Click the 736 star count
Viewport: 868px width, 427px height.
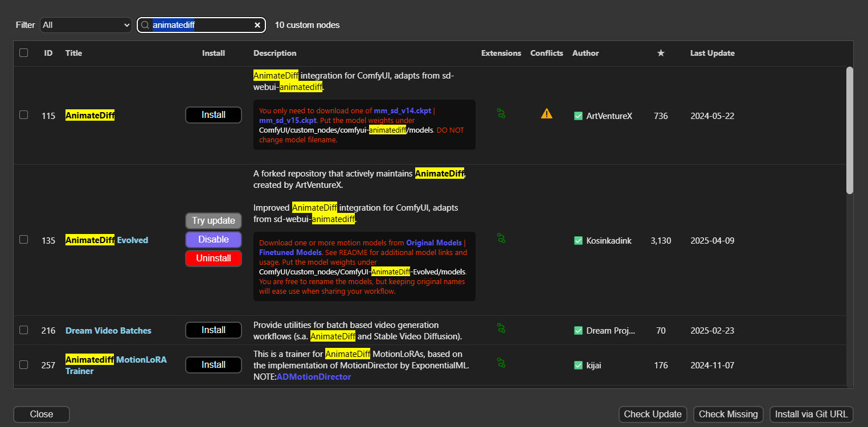[x=661, y=116]
